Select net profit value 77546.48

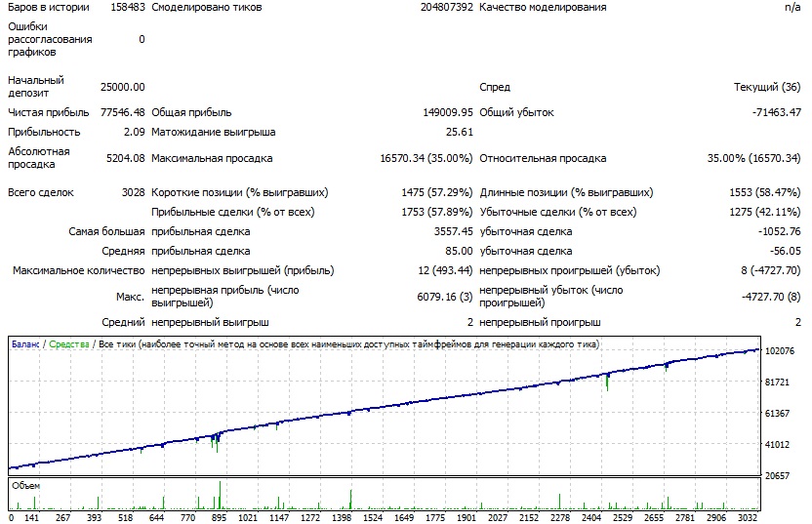click(x=122, y=112)
